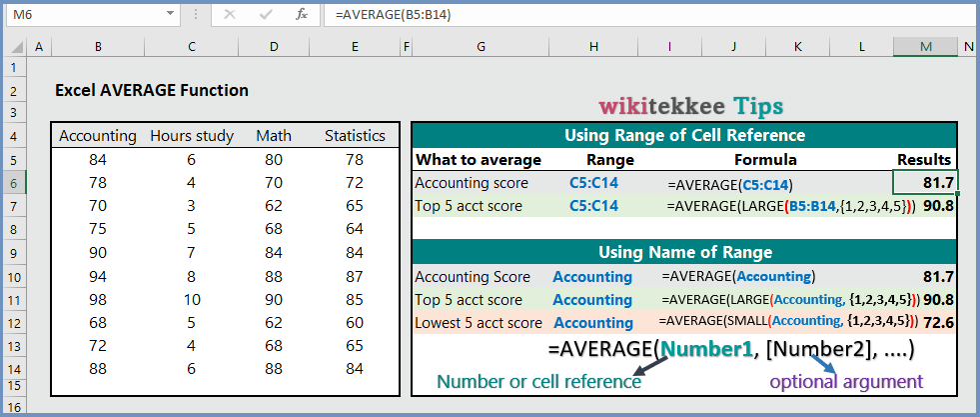Screen dimensions: 980x417
Task: Select result 90.8 in row 7
Action: (x=937, y=206)
